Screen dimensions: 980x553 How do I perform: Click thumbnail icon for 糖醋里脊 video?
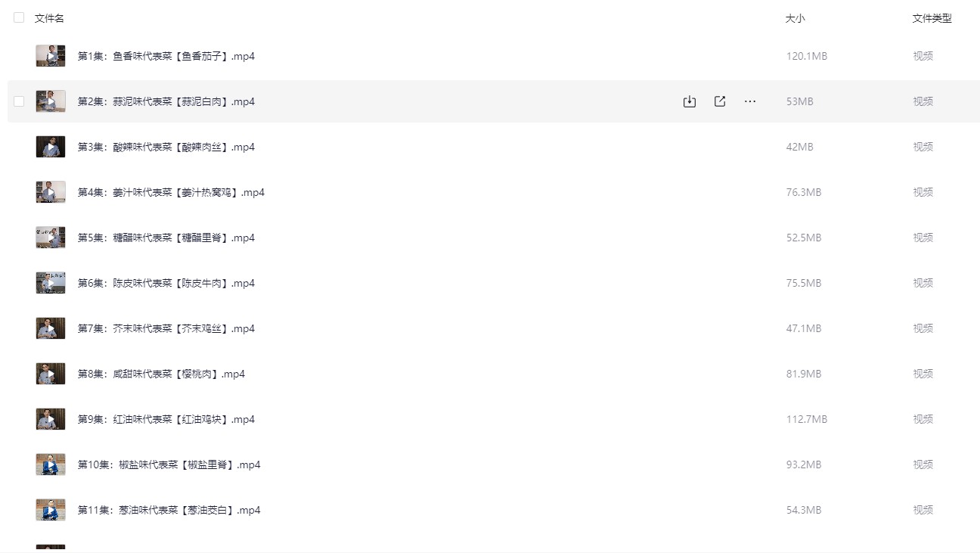click(51, 238)
